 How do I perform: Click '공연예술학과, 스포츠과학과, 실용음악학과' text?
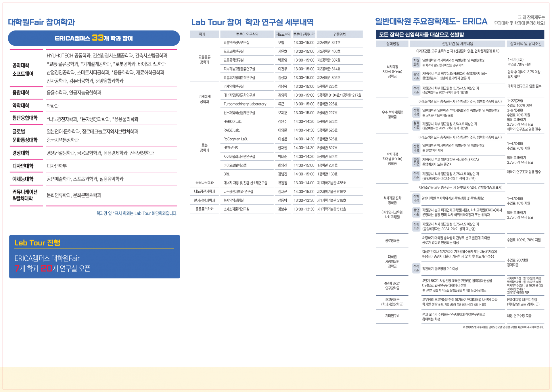(85, 179)
